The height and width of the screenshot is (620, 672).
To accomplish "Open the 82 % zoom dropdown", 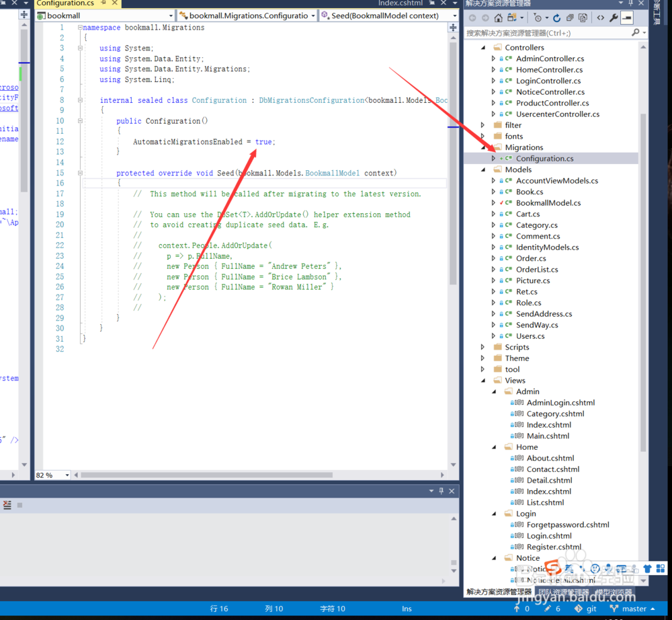I will (67, 475).
